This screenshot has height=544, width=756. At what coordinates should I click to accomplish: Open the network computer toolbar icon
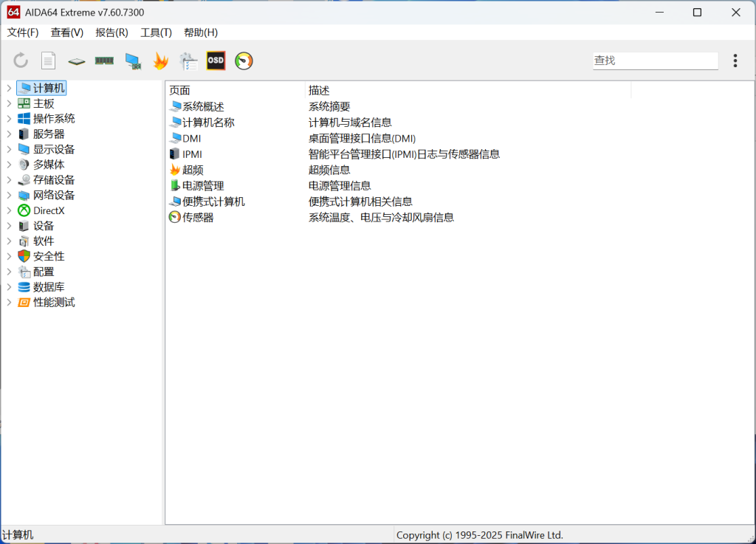[133, 61]
